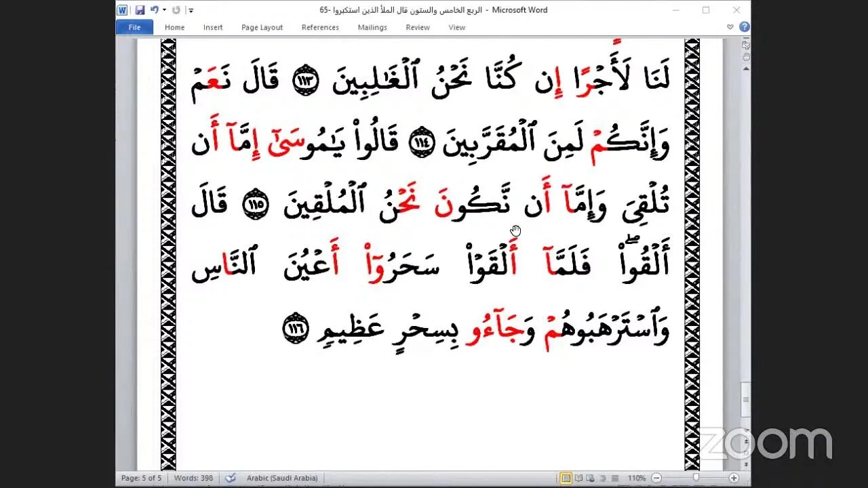Click the vertical scrollbar thumb
This screenshot has height=488, width=868.
[746, 399]
